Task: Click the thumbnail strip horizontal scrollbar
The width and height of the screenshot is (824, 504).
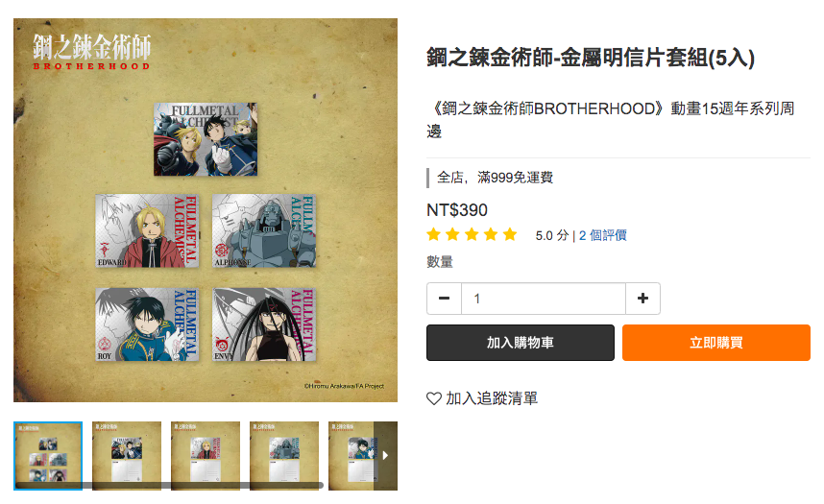Action: tap(169, 486)
